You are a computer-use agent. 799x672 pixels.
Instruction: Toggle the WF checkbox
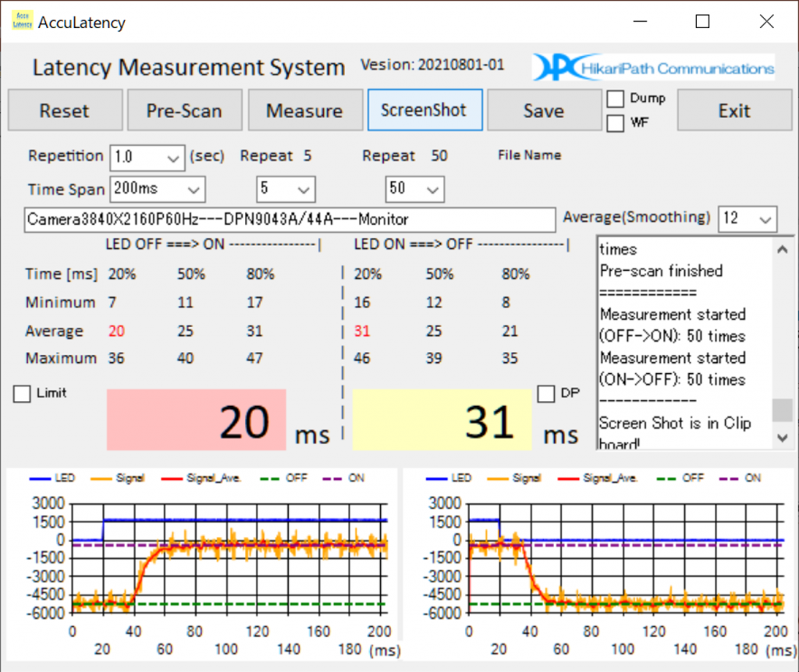tap(616, 123)
